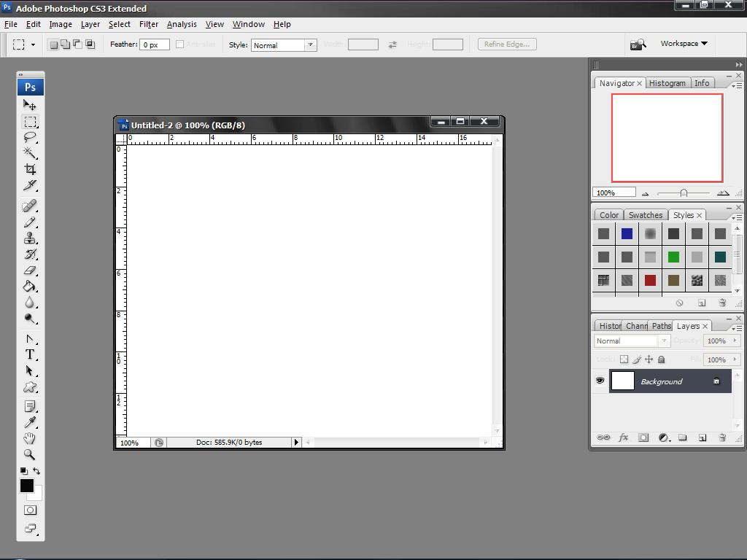Pick the Horizontal Type tool

(x=30, y=354)
